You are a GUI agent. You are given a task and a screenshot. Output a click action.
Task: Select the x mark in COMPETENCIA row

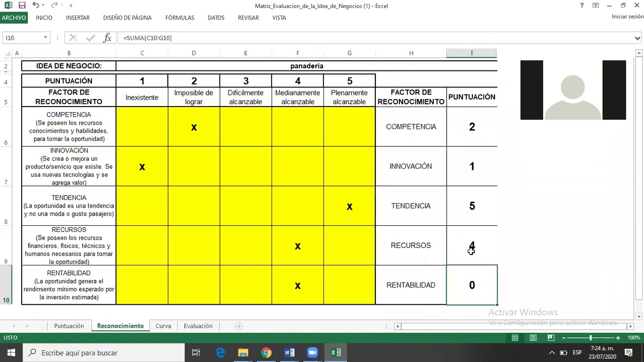[194, 127]
